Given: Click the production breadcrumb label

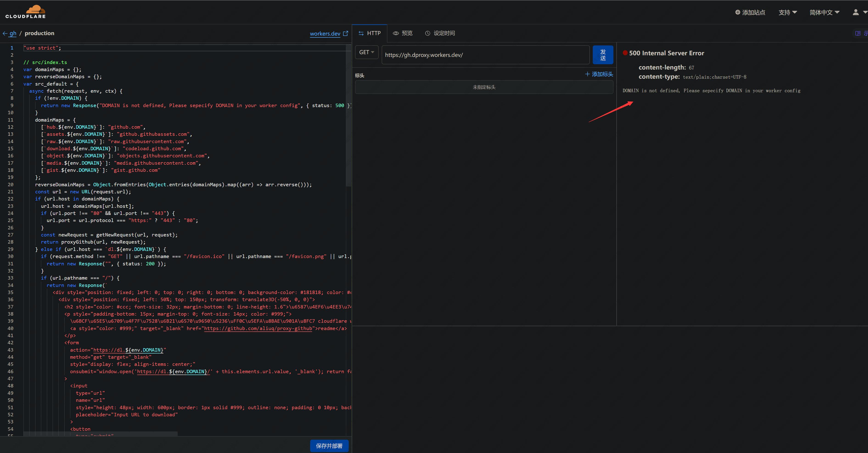Looking at the screenshot, I should tap(39, 33).
